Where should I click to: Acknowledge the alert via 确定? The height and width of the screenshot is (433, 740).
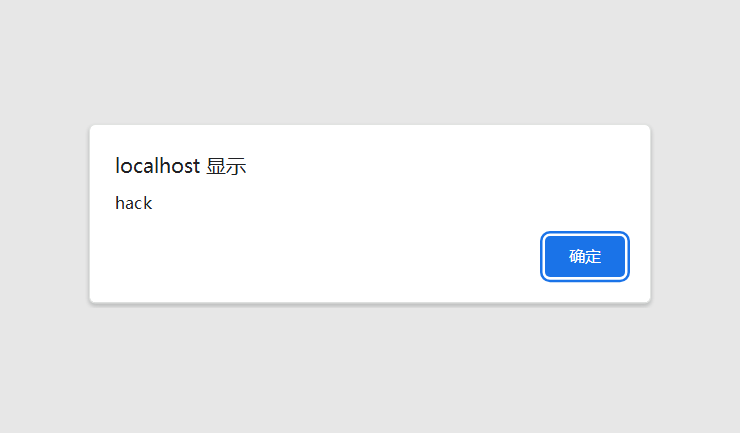click(x=585, y=256)
